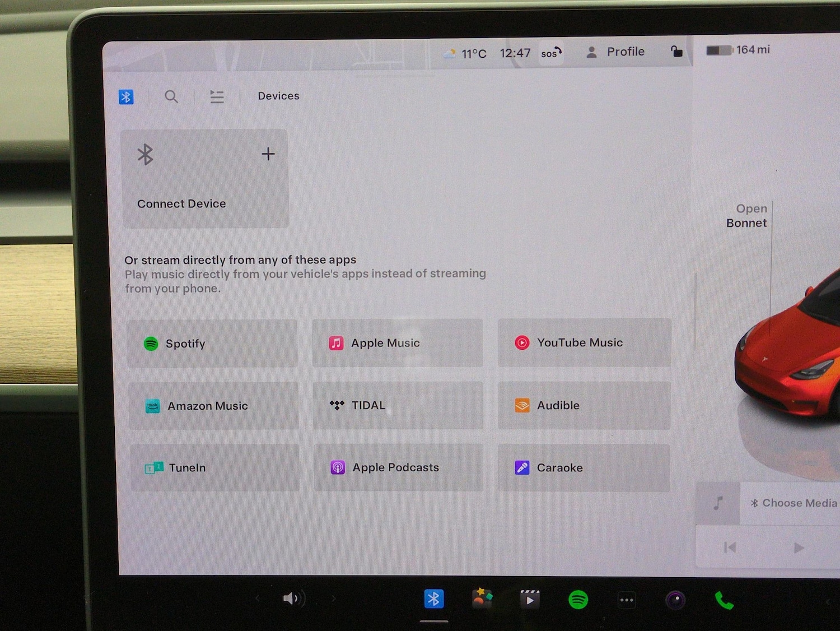Open the Toybox app in dock

click(x=482, y=598)
